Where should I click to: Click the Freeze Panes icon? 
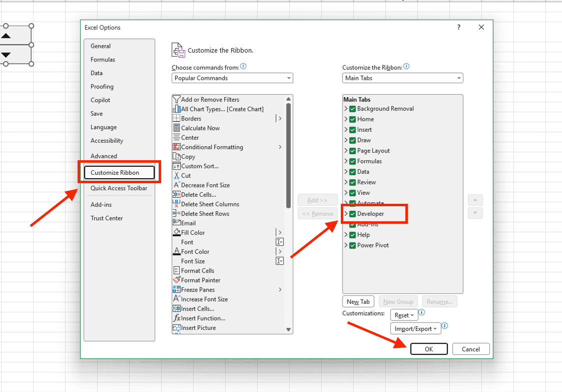tap(176, 289)
